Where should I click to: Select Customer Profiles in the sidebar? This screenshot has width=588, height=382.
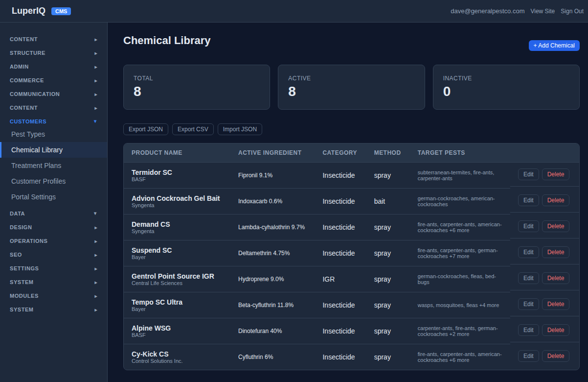point(37,181)
